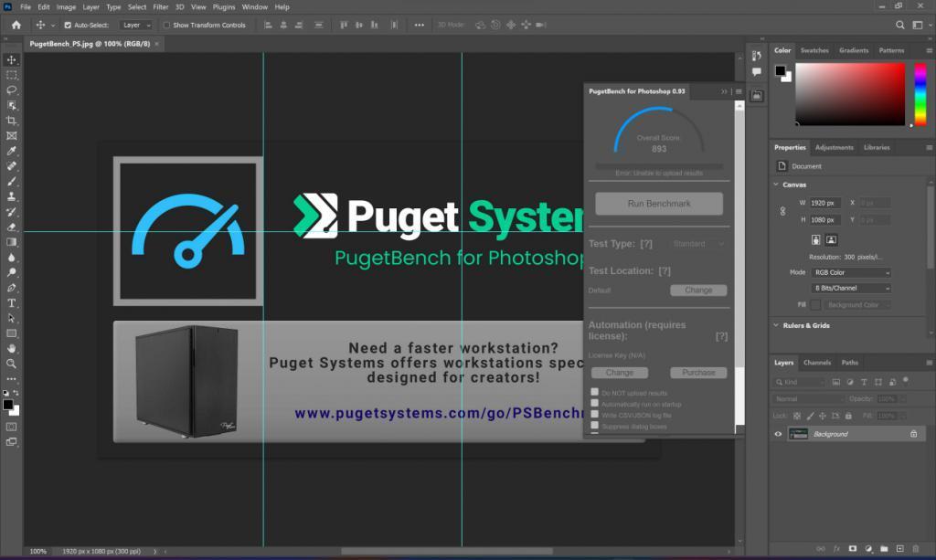The image size is (936, 560).
Task: Change the automation License Key
Action: click(x=620, y=372)
